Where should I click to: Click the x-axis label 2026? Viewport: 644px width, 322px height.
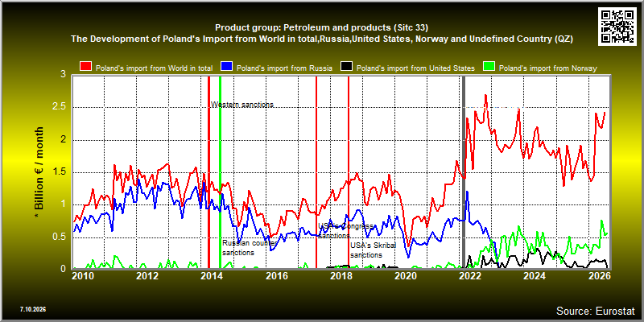pos(600,276)
